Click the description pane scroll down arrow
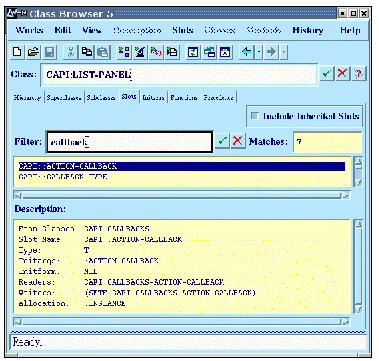Image resolution: width=379 pixels, height=361 pixels. [358, 309]
